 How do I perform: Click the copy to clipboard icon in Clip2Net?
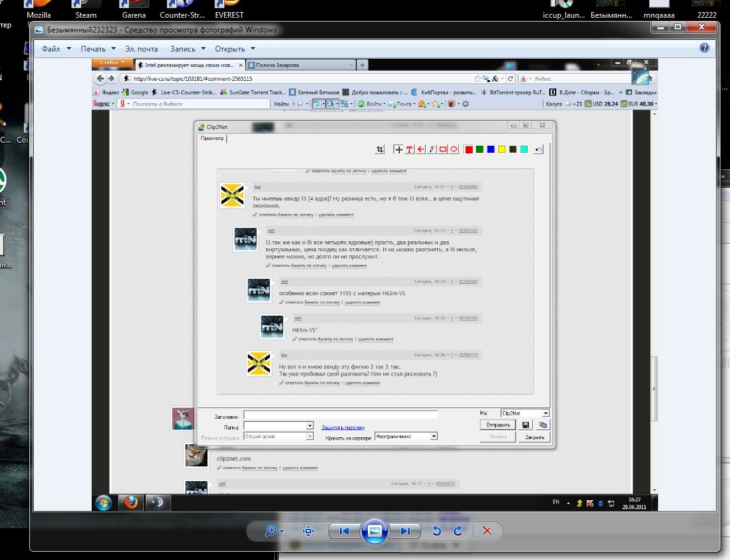(x=543, y=425)
